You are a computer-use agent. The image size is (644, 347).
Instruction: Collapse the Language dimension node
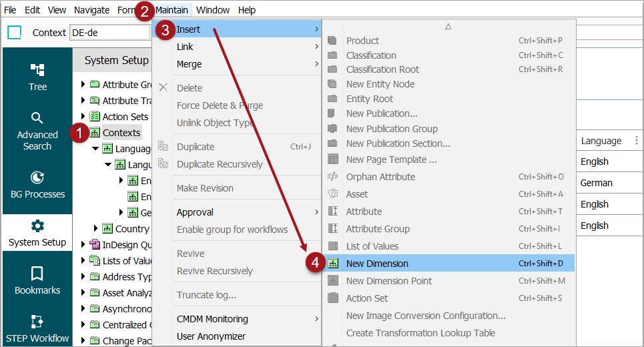(95, 148)
